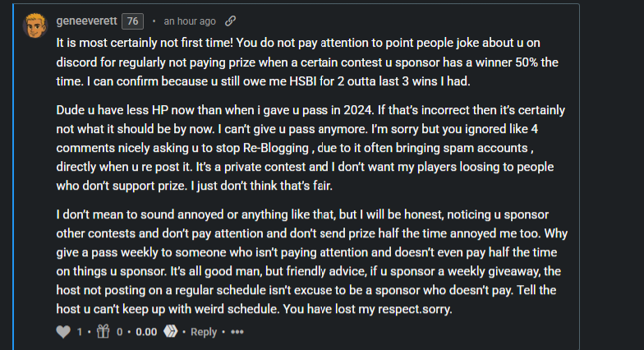Click the tip count 0 beside gift
Image resolution: width=644 pixels, height=350 pixels.
[x=119, y=332]
